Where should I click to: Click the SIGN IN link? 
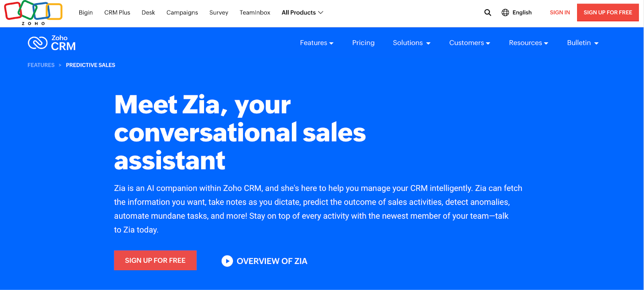click(x=559, y=12)
